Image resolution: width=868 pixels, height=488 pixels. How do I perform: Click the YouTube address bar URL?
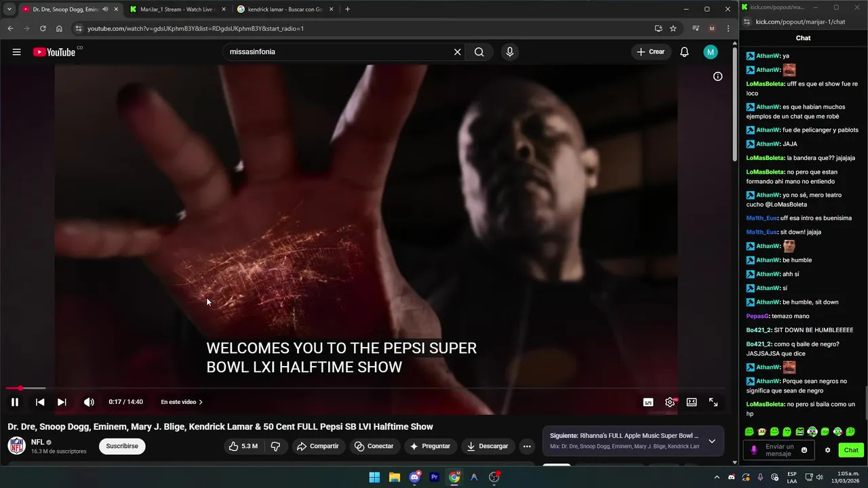tap(195, 28)
